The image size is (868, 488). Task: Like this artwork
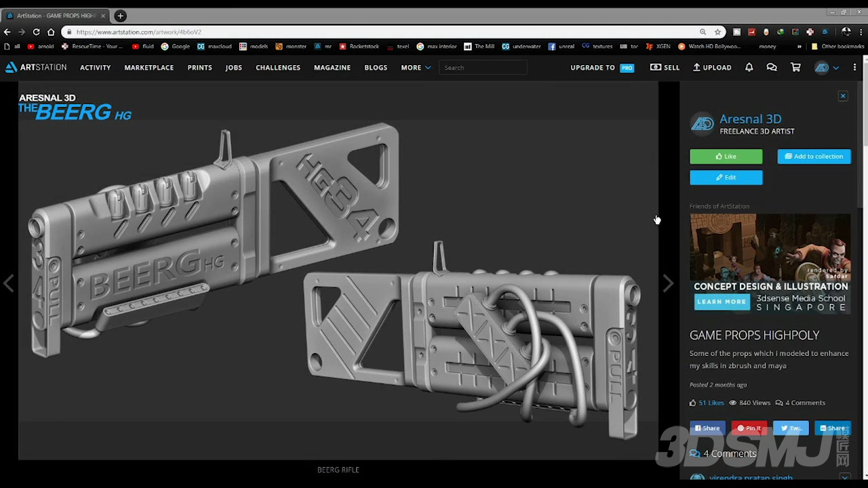(x=726, y=157)
